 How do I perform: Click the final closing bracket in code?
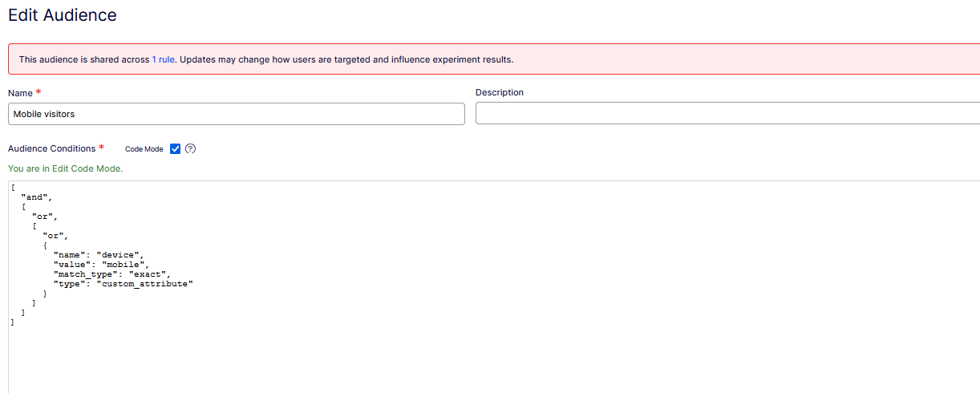click(x=12, y=322)
